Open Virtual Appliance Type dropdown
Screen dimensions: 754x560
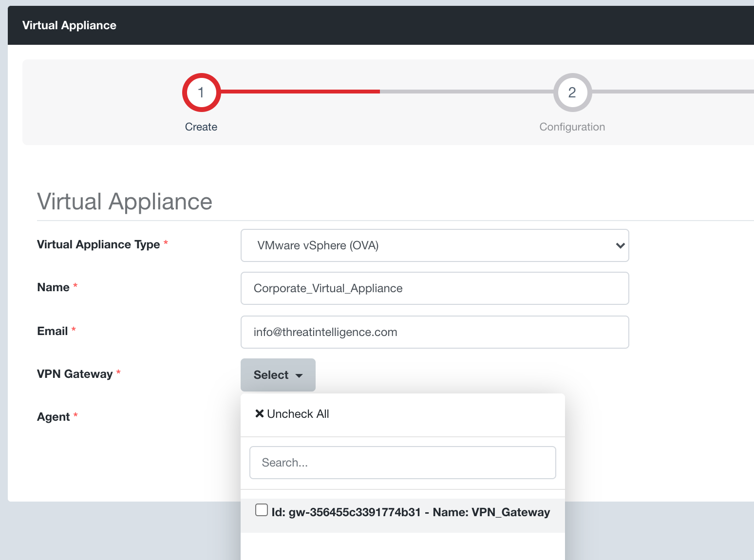[x=435, y=245]
